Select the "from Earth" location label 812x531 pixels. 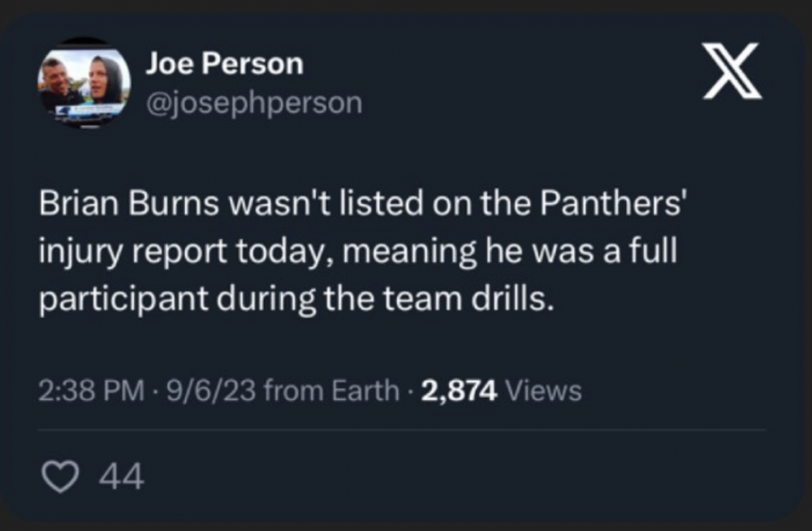pos(332,391)
